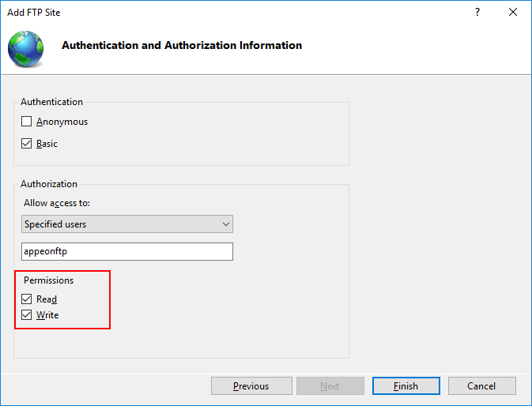Toggle the Write permission checkbox
The image size is (532, 406).
26,315
